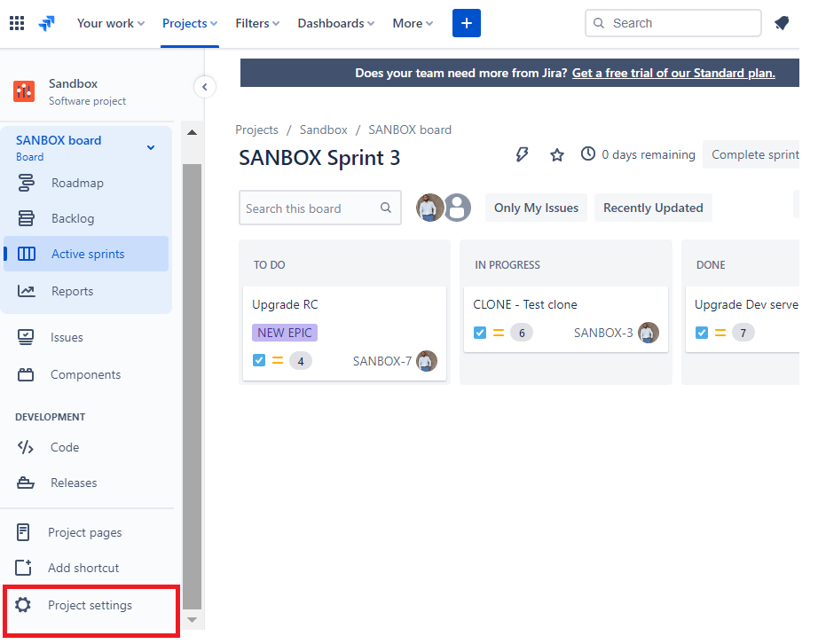
Task: Click the sidebar scroll down arrow
Action: (192, 619)
